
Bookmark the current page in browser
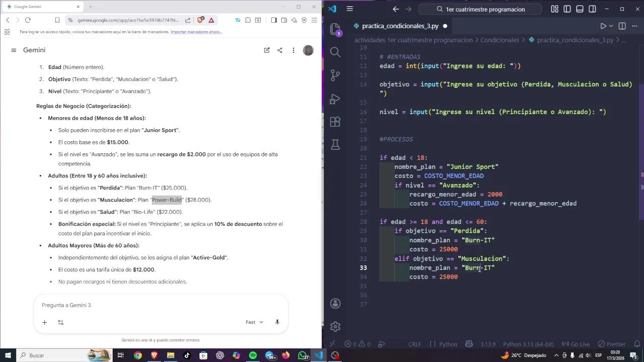coord(57,20)
